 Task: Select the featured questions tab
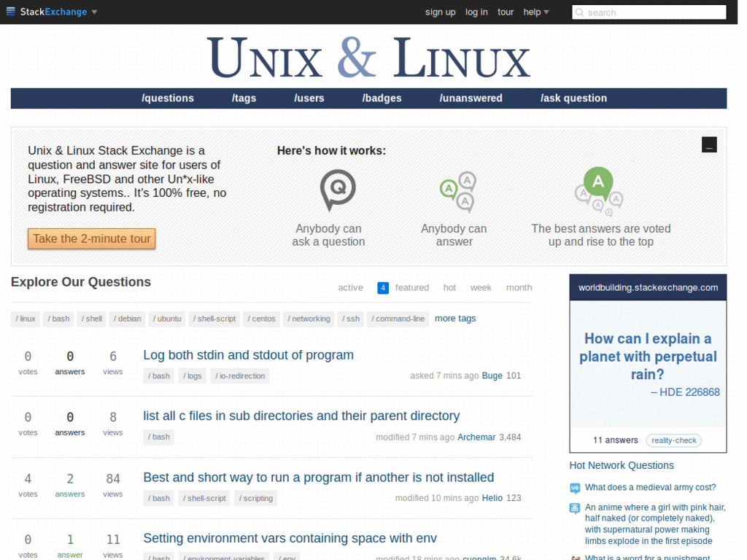pyautogui.click(x=411, y=287)
